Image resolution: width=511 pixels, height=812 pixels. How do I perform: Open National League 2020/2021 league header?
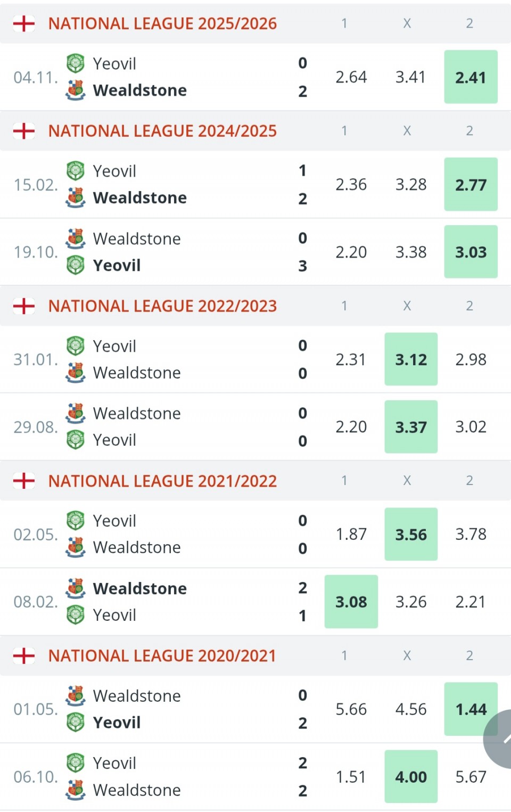click(x=162, y=656)
